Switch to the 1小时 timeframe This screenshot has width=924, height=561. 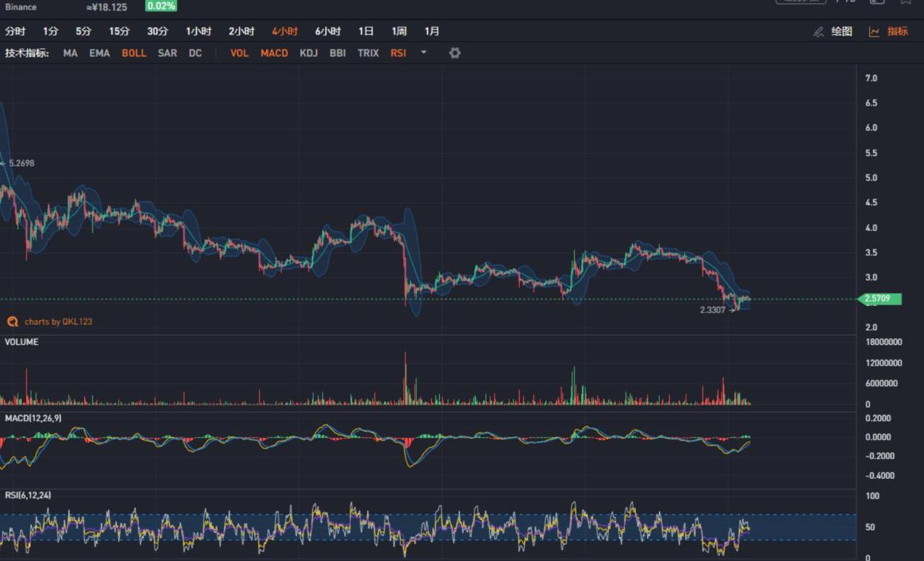click(198, 31)
